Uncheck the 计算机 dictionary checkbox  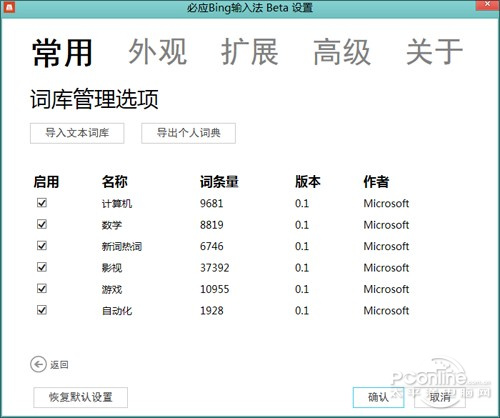tap(42, 203)
